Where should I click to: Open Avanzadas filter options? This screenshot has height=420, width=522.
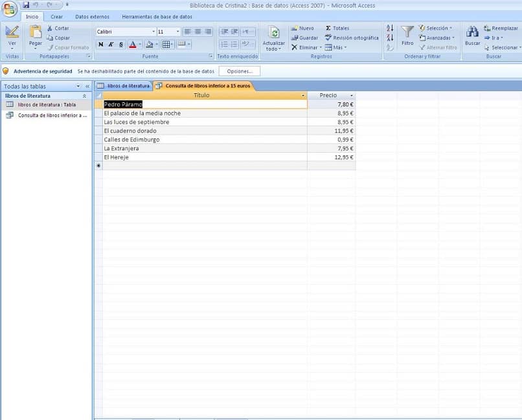click(437, 38)
